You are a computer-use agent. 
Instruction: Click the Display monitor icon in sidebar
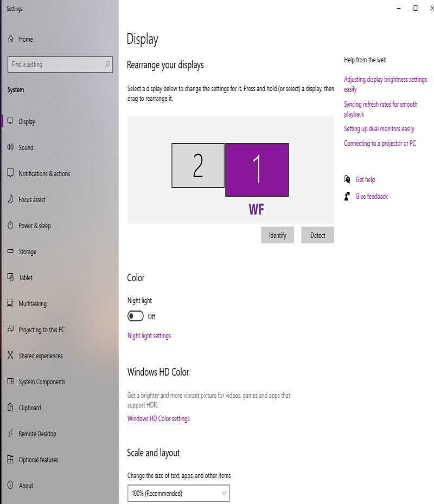tap(11, 121)
